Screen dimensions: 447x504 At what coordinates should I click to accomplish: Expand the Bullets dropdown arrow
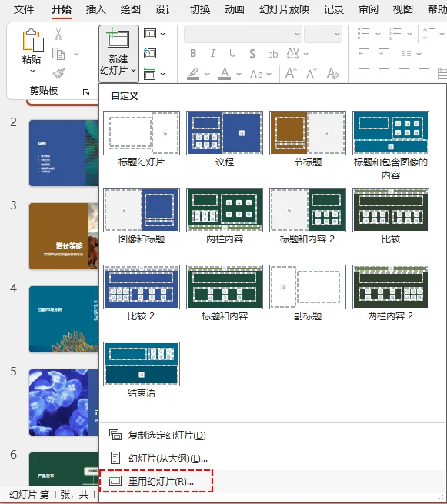coord(378,34)
